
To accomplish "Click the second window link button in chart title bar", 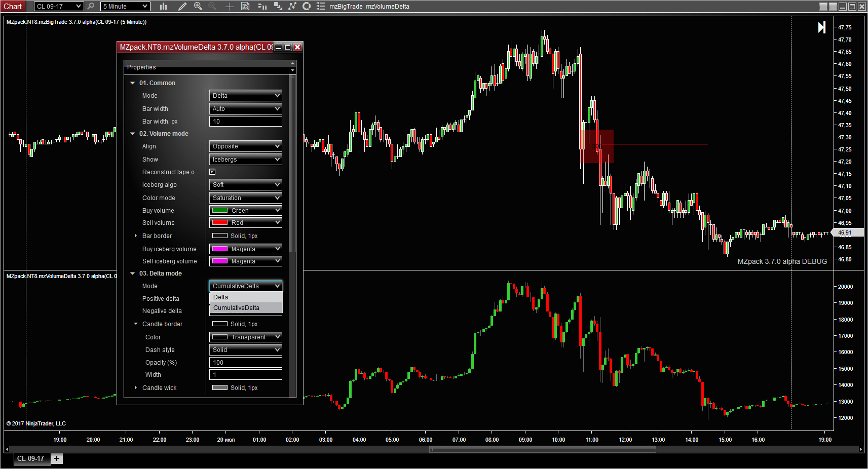I will tap(833, 7).
